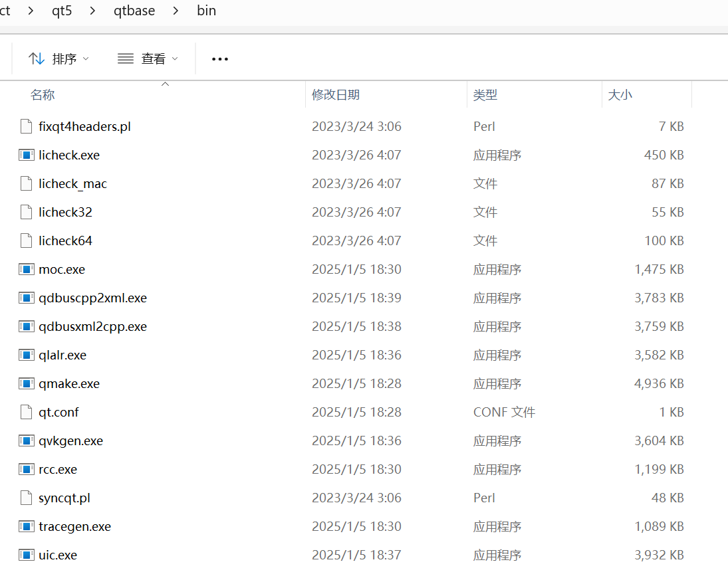Click the sort arrows icon
728x586 pixels.
pyautogui.click(x=36, y=59)
